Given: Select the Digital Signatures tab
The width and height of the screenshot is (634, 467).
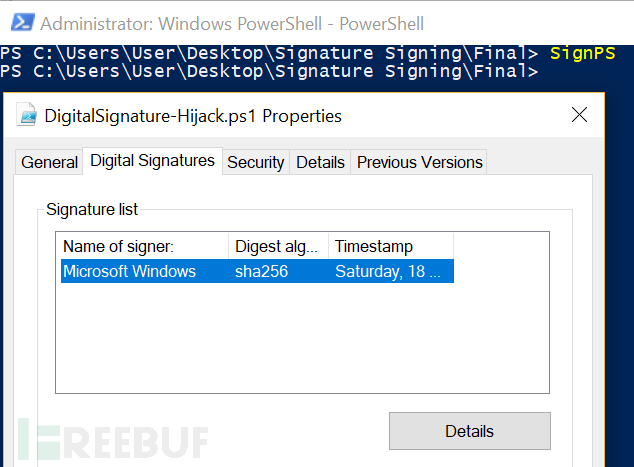Looking at the screenshot, I should coord(152,161).
